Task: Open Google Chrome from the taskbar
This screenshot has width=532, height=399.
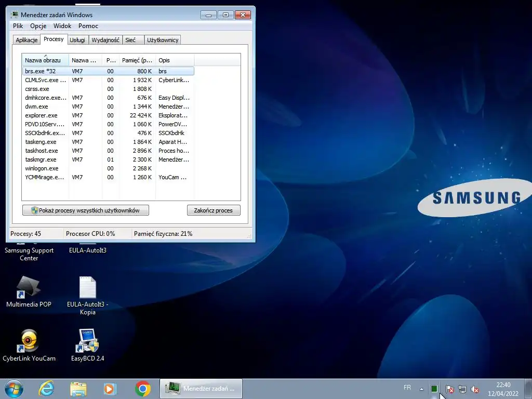Action: pos(142,389)
